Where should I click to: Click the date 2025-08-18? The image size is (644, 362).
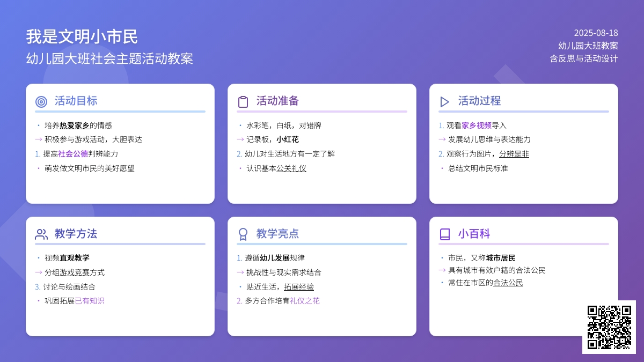click(x=596, y=33)
